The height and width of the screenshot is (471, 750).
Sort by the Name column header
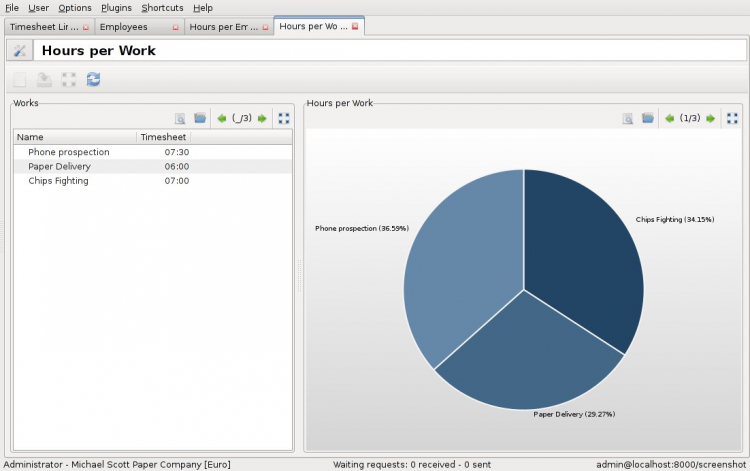(75, 137)
